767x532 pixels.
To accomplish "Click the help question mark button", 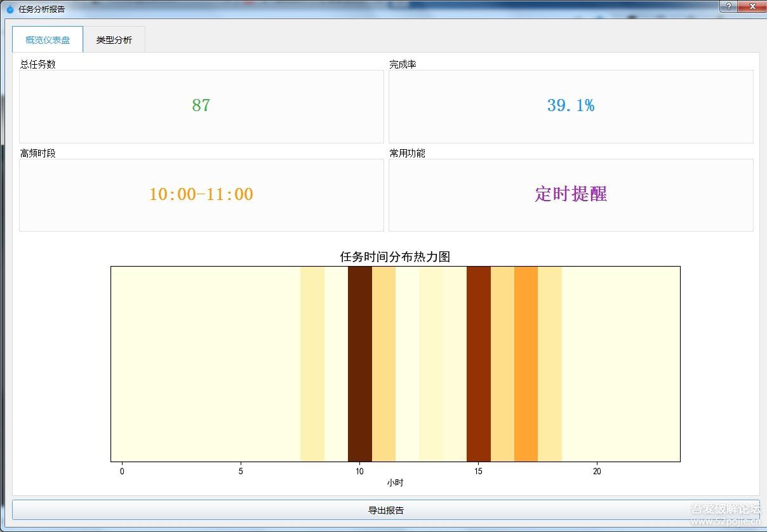I will point(728,6).
